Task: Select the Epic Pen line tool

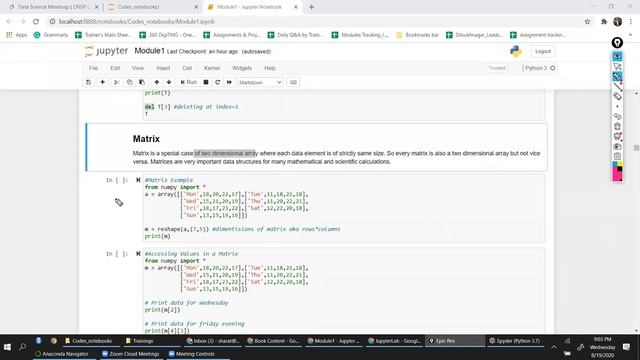Action: [617, 86]
